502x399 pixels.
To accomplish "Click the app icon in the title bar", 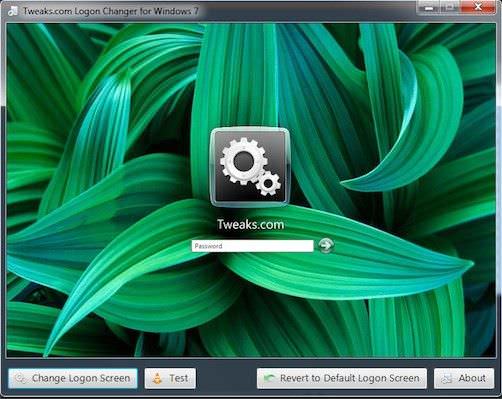I will coord(13,11).
